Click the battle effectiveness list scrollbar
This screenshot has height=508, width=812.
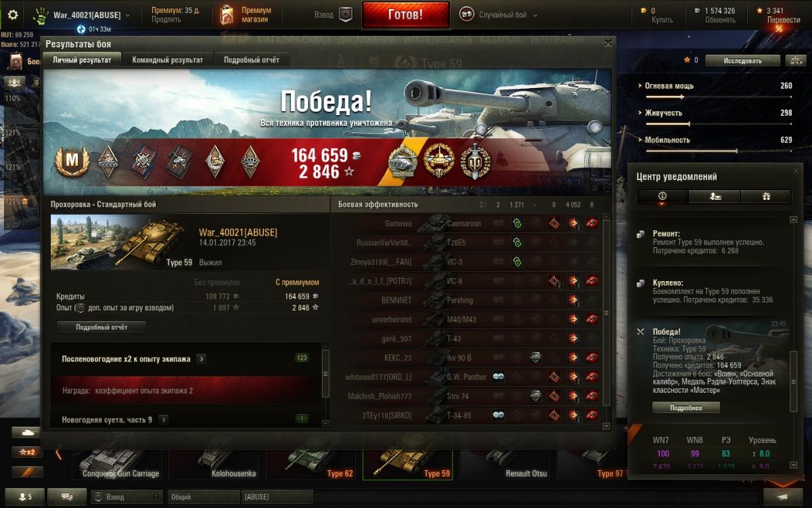(x=606, y=323)
